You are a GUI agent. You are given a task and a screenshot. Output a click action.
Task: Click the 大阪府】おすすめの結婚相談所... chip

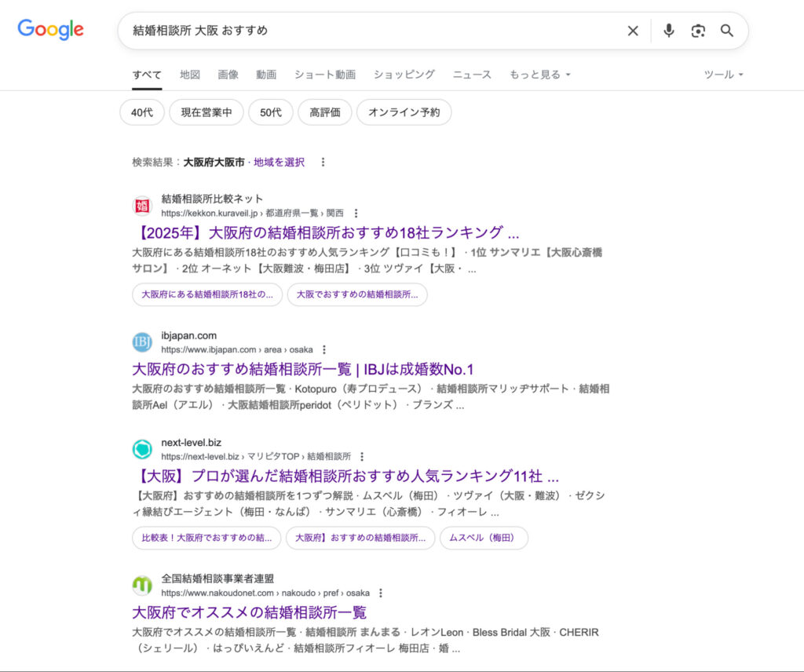pos(360,539)
